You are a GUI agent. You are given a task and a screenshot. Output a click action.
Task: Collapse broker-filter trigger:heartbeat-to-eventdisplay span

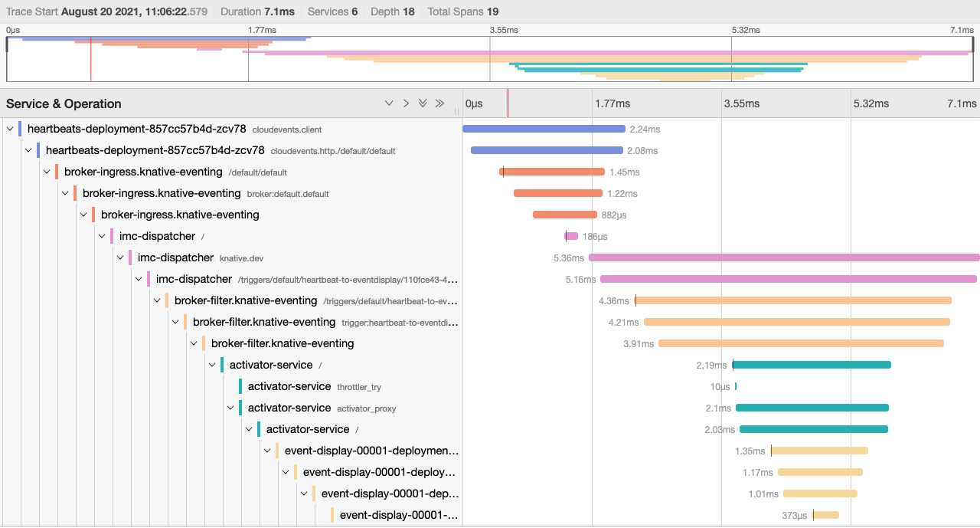tap(175, 322)
